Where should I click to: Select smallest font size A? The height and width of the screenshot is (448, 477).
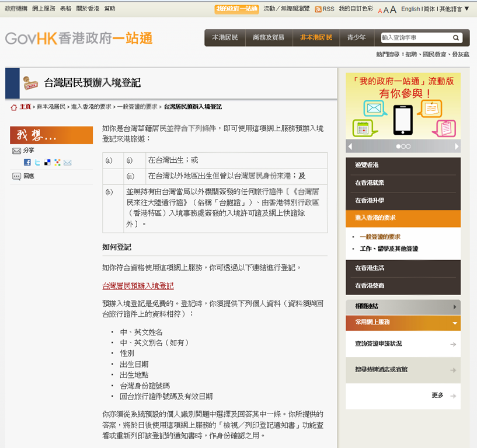[x=380, y=11]
